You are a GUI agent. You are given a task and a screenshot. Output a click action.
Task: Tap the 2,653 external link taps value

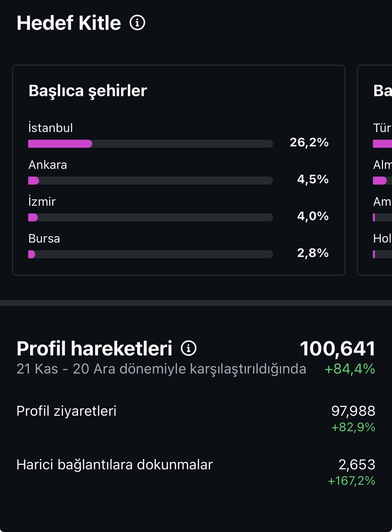[357, 464]
